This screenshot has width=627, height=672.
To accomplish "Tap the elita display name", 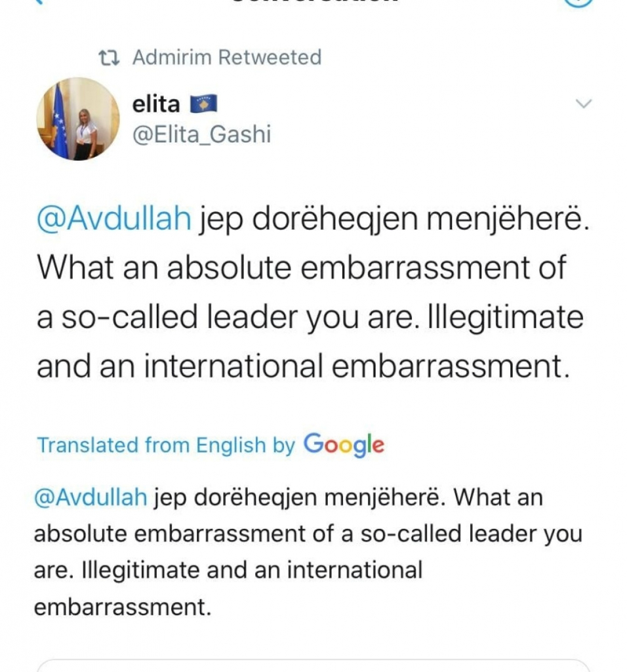I will point(155,104).
